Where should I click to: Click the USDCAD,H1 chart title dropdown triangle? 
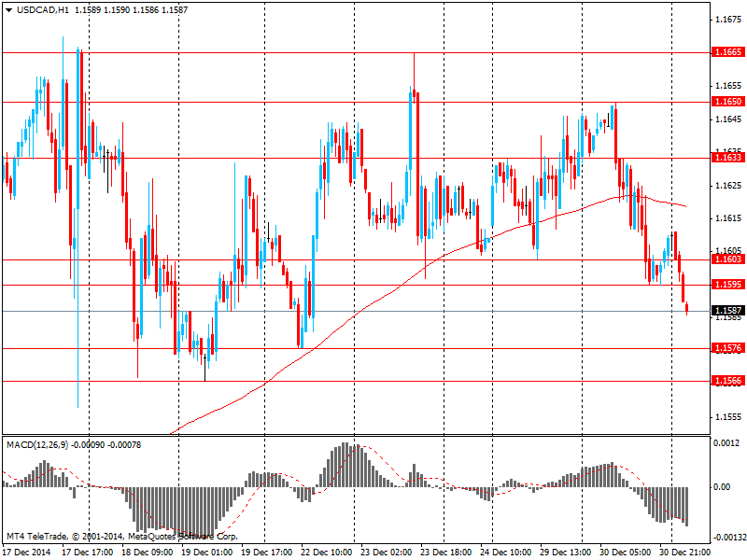click(8, 10)
